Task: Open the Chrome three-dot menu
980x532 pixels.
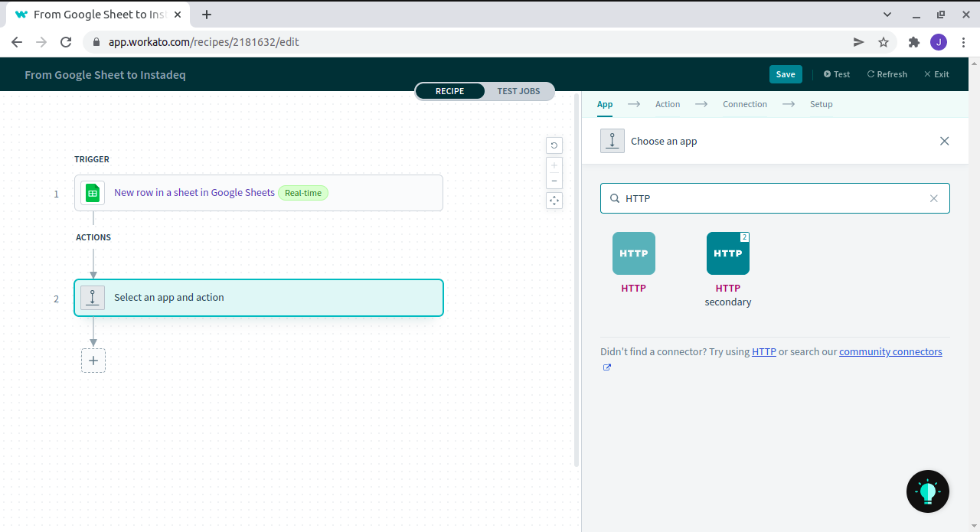Action: 963,42
